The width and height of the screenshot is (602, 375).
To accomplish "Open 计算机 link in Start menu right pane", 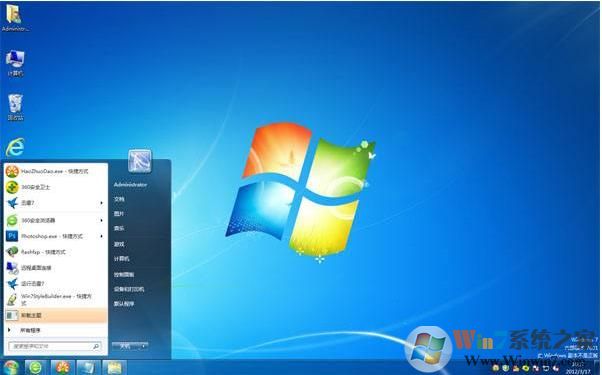I will pos(122,259).
